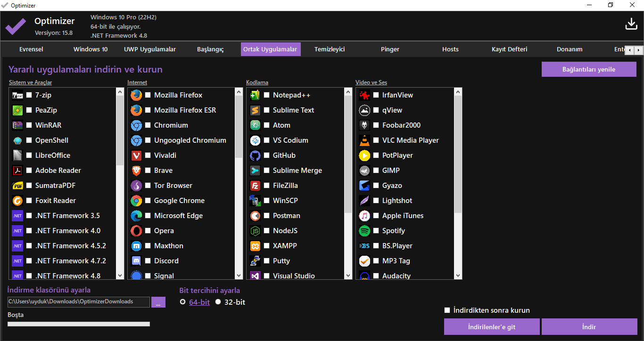The image size is (644, 341).
Task: Click the Postman icon
Action: coord(255,216)
